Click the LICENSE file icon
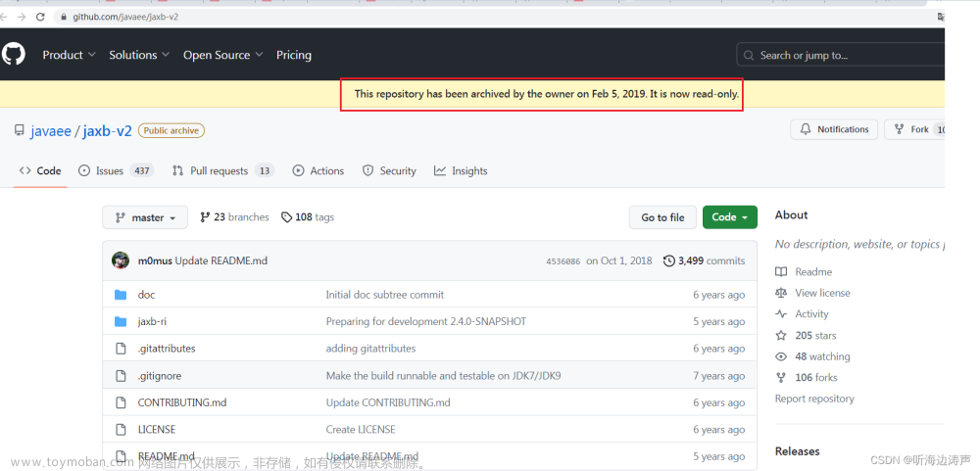Screen dimensions: 980x471 [122, 430]
